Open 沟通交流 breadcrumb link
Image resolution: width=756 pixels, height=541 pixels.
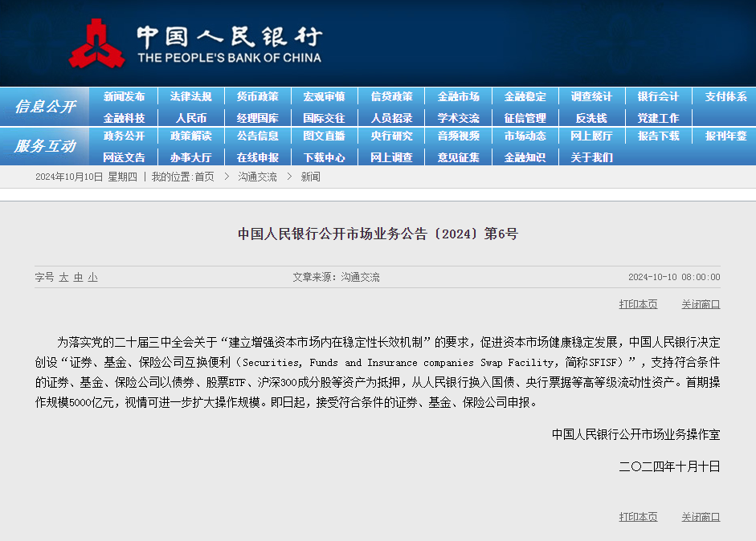point(257,177)
